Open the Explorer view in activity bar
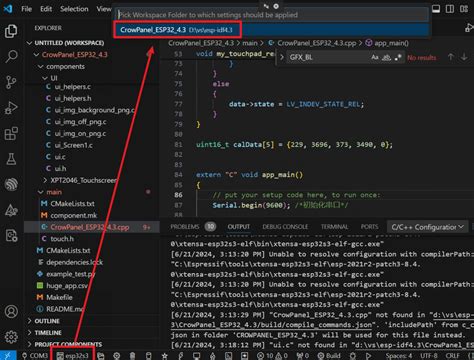Viewport: 474px width, 360px height. point(11,31)
